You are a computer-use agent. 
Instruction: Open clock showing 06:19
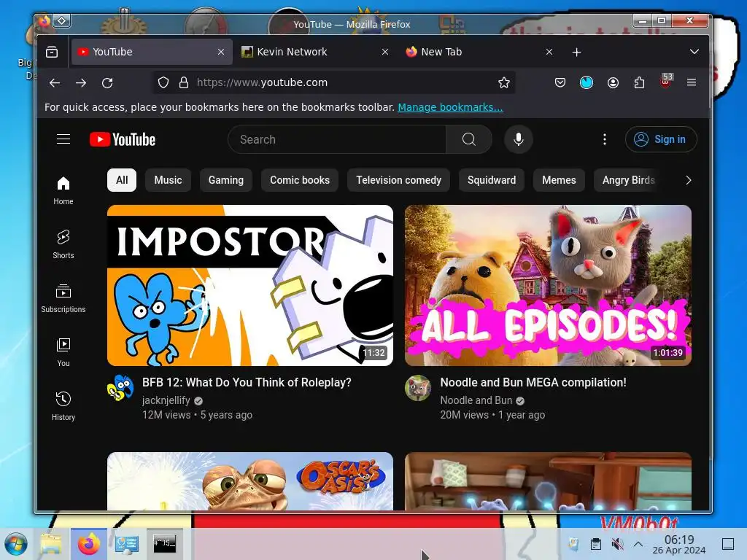pyautogui.click(x=679, y=544)
